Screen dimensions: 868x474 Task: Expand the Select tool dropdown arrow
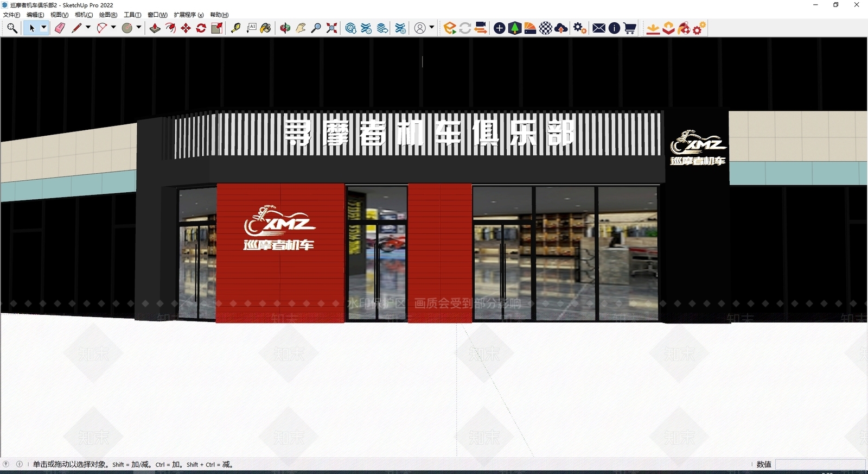click(x=44, y=28)
